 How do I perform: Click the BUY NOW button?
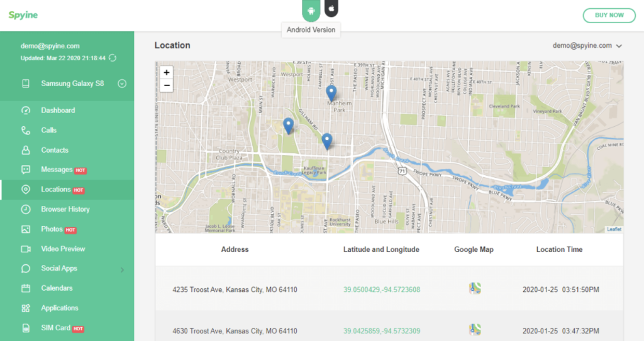coord(609,15)
